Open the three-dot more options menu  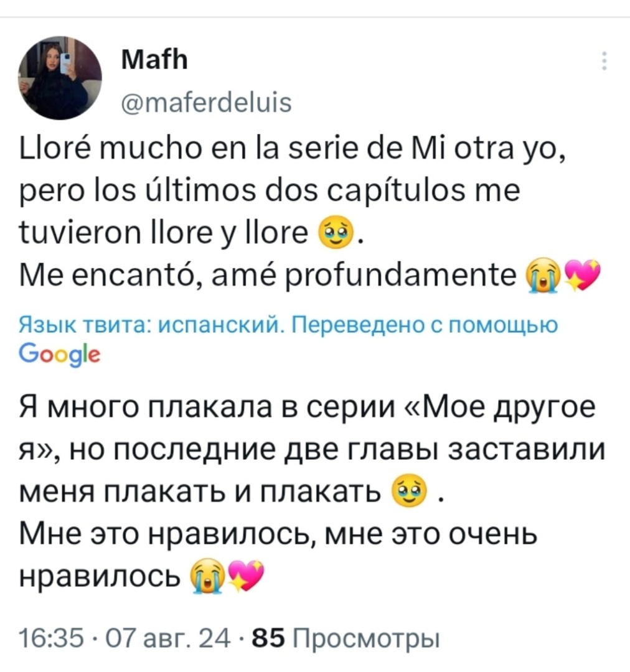tap(604, 63)
